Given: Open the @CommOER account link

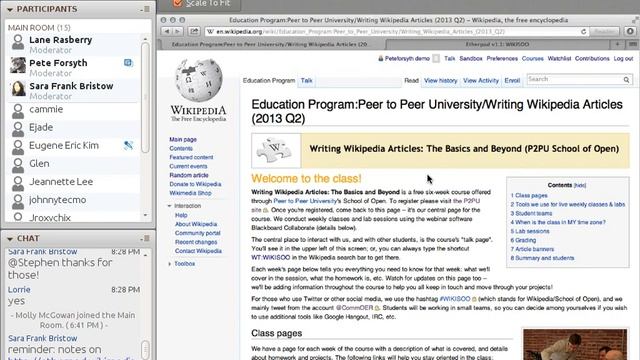Looking at the screenshot, I should [x=354, y=308].
